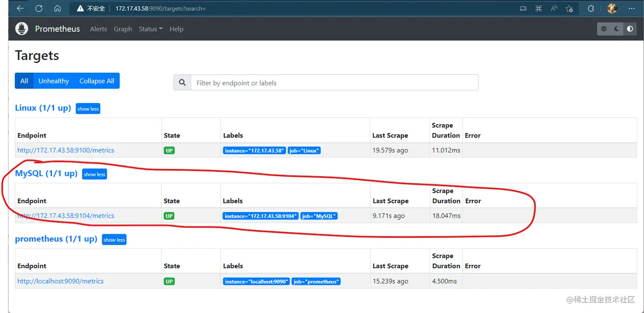Reload the page with the refresh icon
Image resolution: width=644 pixels, height=313 pixels.
click(39, 9)
